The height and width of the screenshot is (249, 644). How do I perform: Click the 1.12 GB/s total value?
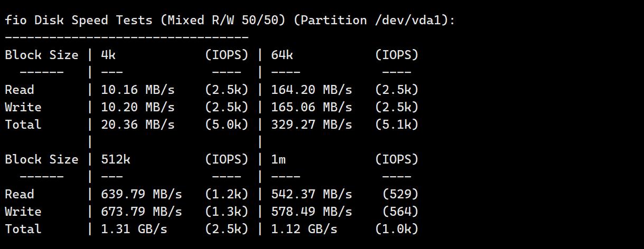[304, 229]
